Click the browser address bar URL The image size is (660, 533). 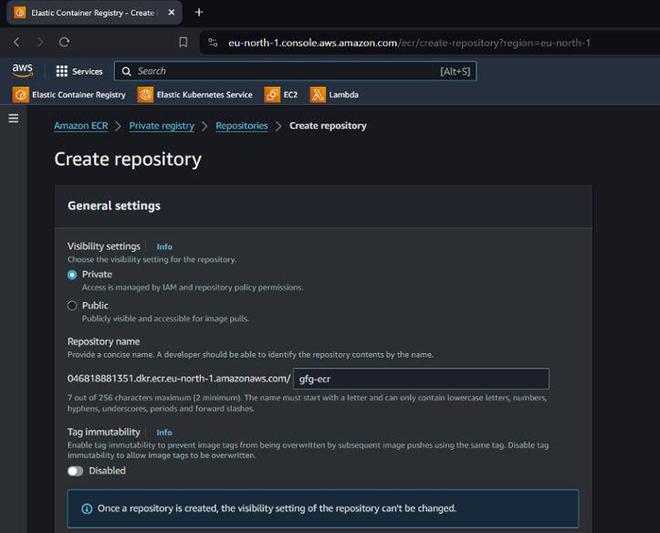click(x=409, y=43)
